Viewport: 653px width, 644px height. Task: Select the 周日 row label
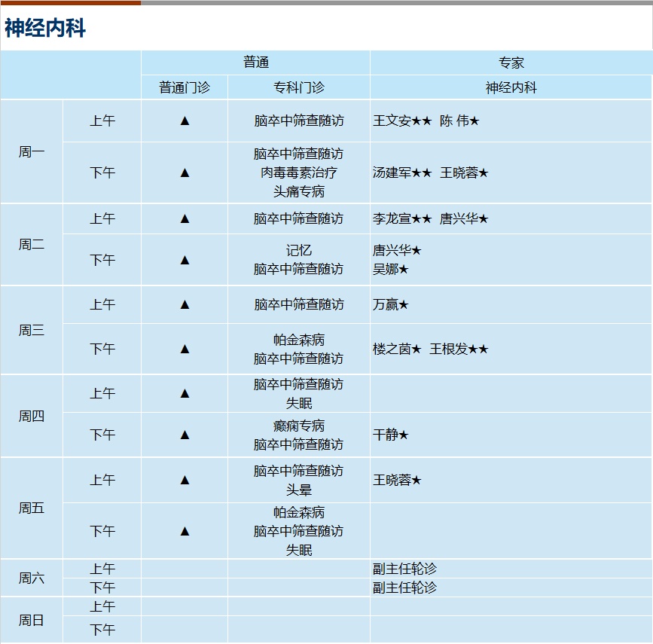(x=31, y=620)
